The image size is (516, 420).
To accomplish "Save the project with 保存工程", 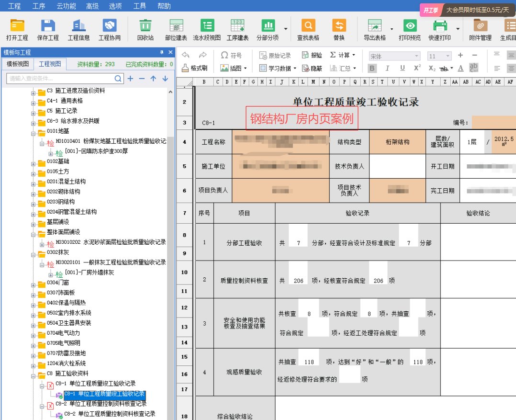I will click(x=47, y=29).
